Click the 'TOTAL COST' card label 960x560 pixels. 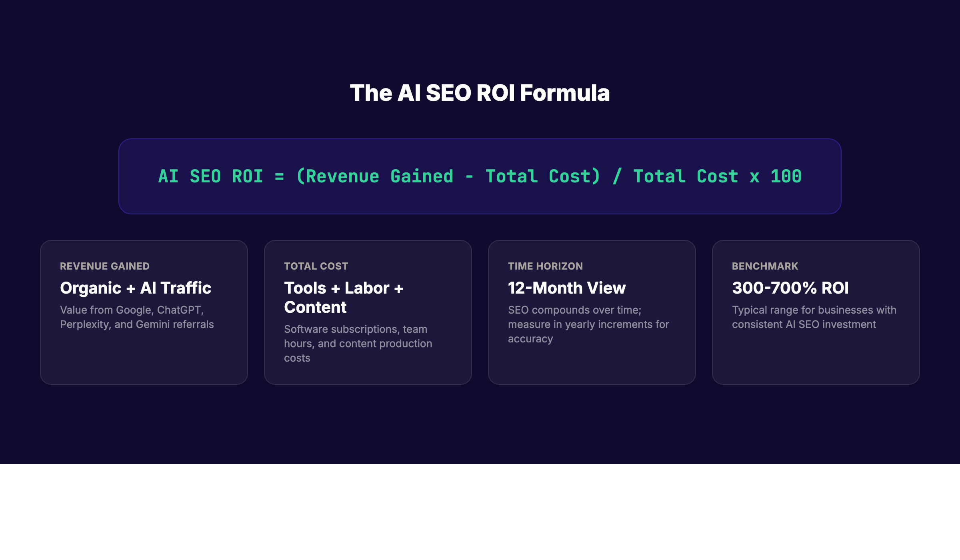(x=316, y=266)
